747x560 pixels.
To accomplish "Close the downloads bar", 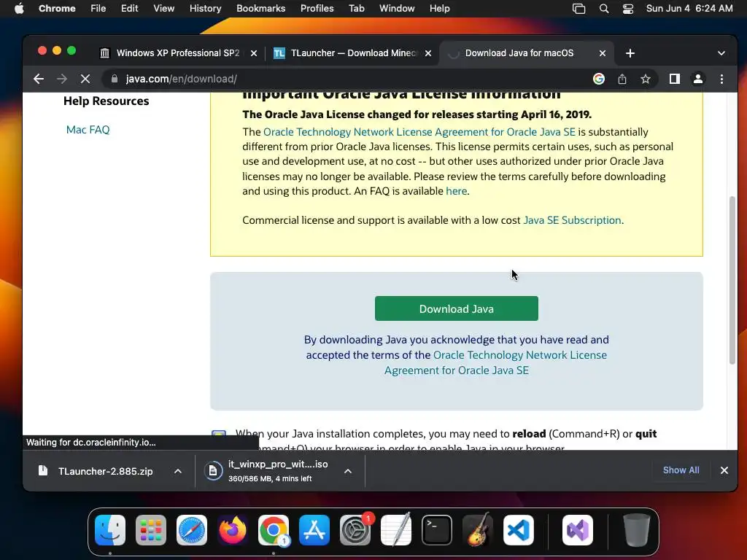I will click(724, 470).
